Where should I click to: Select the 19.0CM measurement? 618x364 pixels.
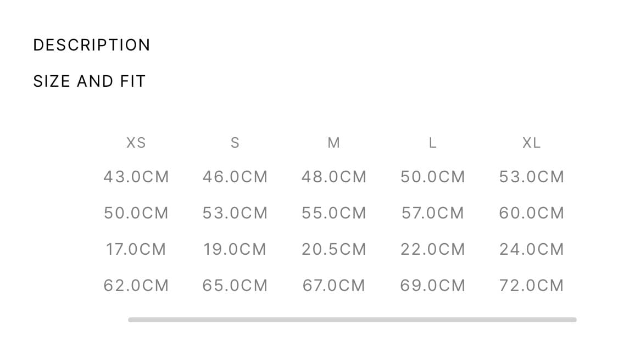(x=235, y=249)
